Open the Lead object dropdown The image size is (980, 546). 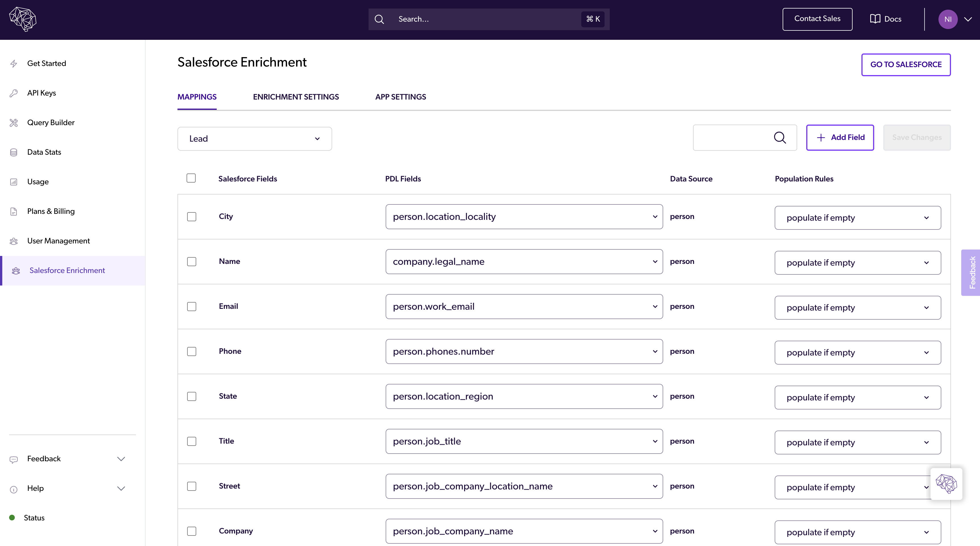point(255,138)
